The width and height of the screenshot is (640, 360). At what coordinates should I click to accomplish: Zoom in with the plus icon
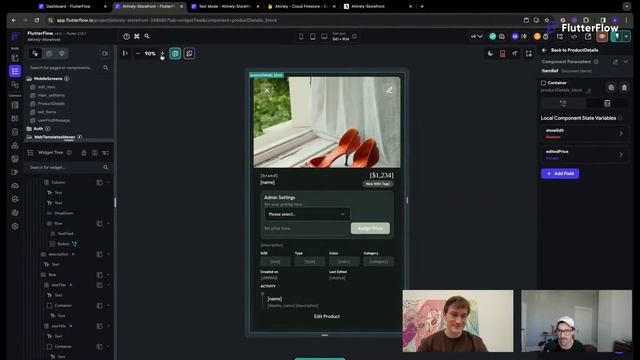162,53
